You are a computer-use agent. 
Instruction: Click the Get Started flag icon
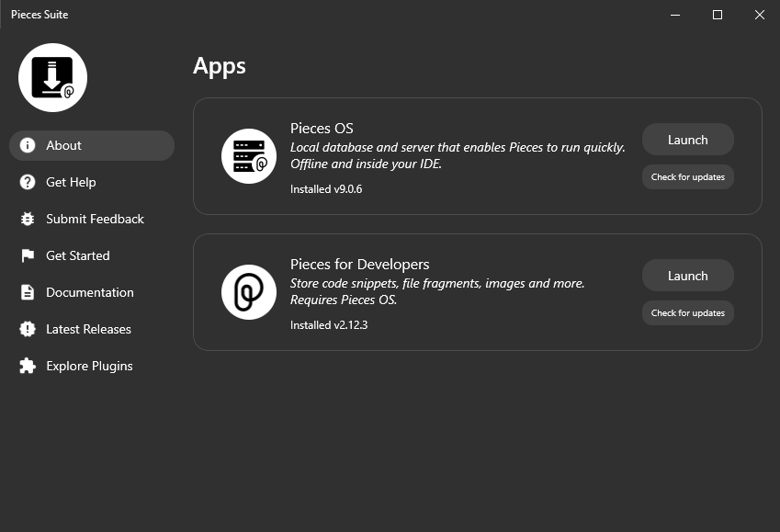point(28,255)
